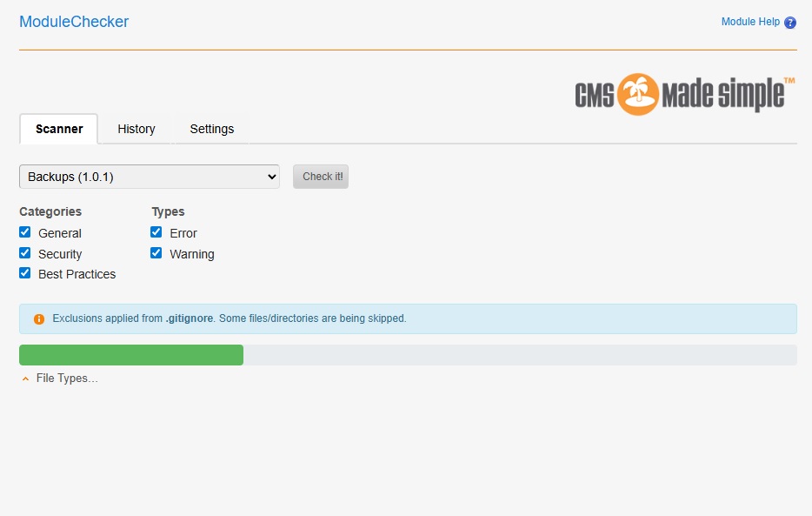Open the Settings tab
Screen dimensions: 812x516
[212, 129]
